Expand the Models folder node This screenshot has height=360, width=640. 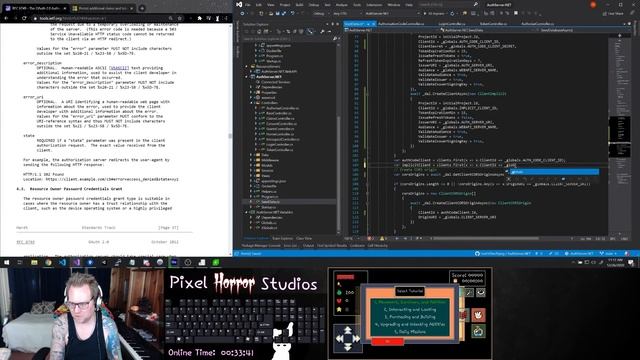pyautogui.click(x=251, y=165)
